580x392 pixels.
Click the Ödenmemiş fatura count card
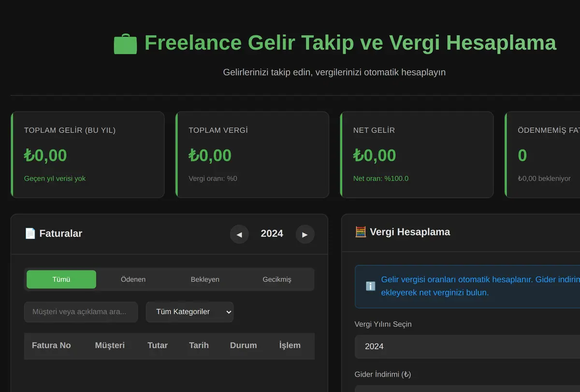(x=542, y=155)
